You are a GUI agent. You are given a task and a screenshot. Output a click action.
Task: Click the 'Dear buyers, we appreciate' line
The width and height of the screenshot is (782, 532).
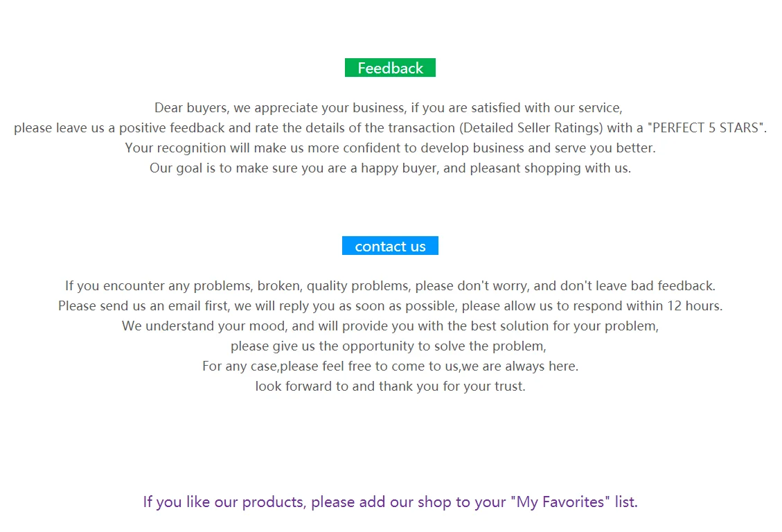point(389,108)
